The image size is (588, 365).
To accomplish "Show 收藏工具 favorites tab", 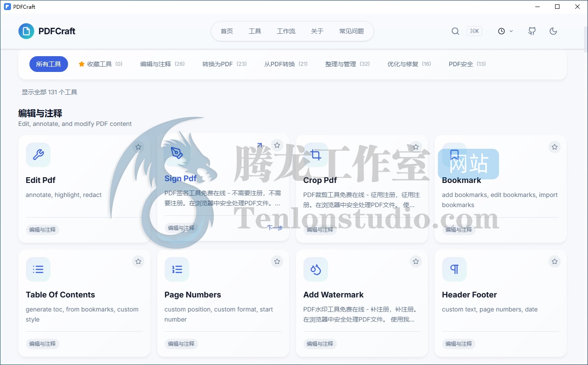I will (x=101, y=64).
